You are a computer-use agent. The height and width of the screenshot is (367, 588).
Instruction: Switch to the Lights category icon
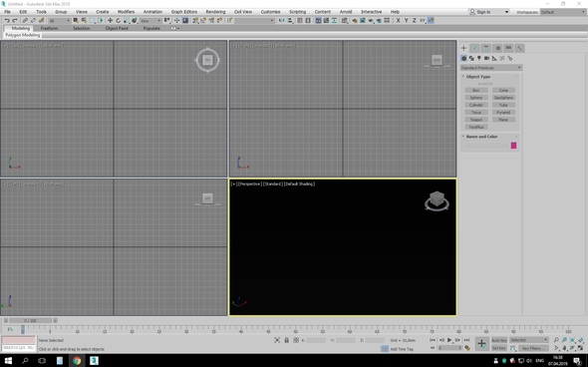tap(479, 58)
